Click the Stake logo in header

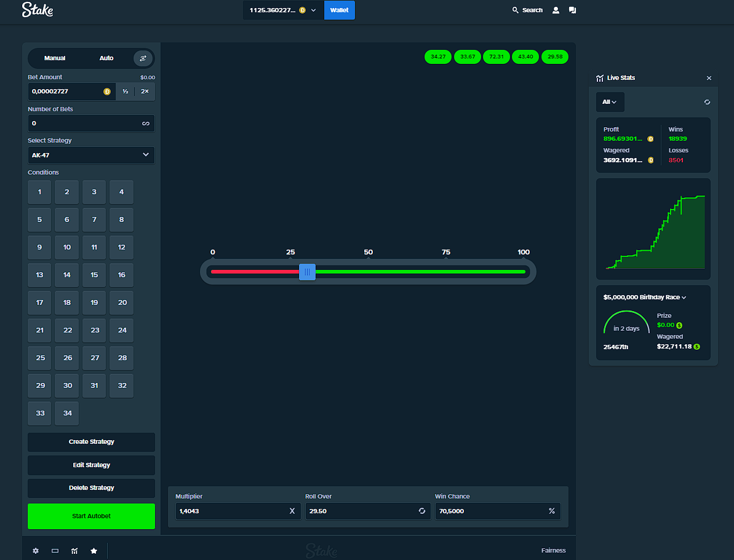(x=38, y=10)
